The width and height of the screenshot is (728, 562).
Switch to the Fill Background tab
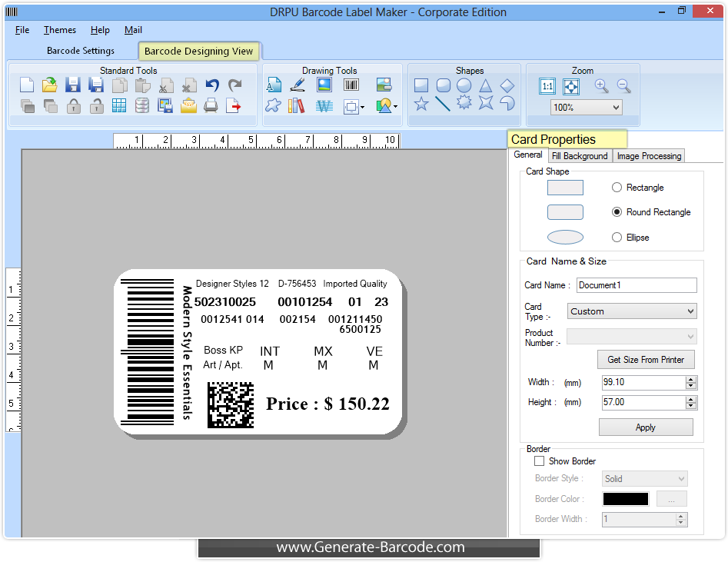click(x=580, y=155)
